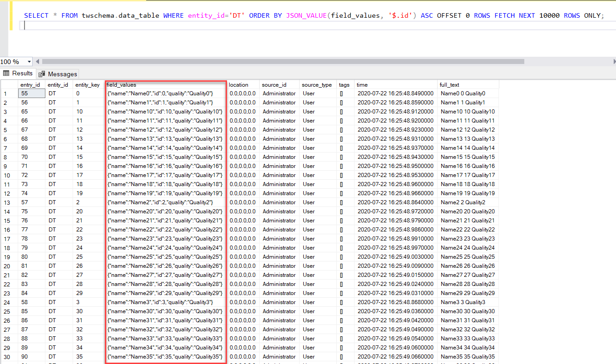Click the entry_id cell containing 90
Image resolution: width=616 pixels, height=364 pixels.
(31, 357)
